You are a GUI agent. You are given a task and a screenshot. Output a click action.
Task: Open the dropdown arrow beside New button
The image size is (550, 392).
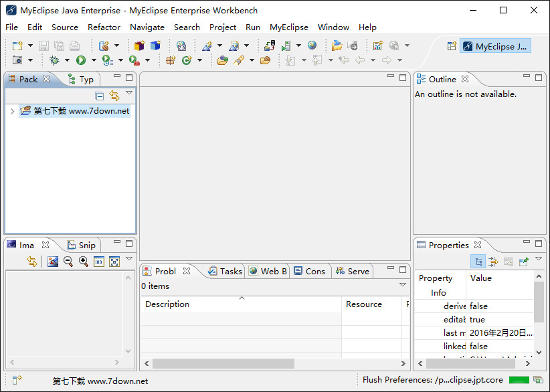point(30,46)
